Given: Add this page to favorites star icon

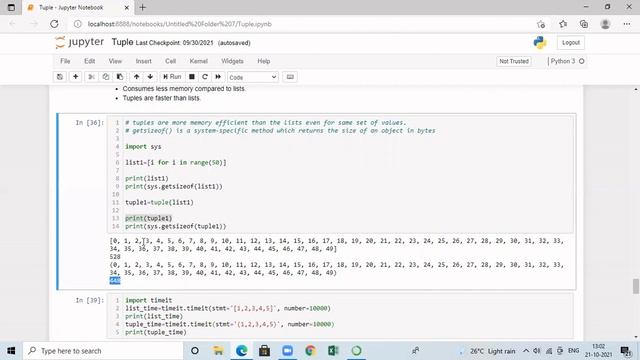Looking at the screenshot, I should (x=541, y=24).
